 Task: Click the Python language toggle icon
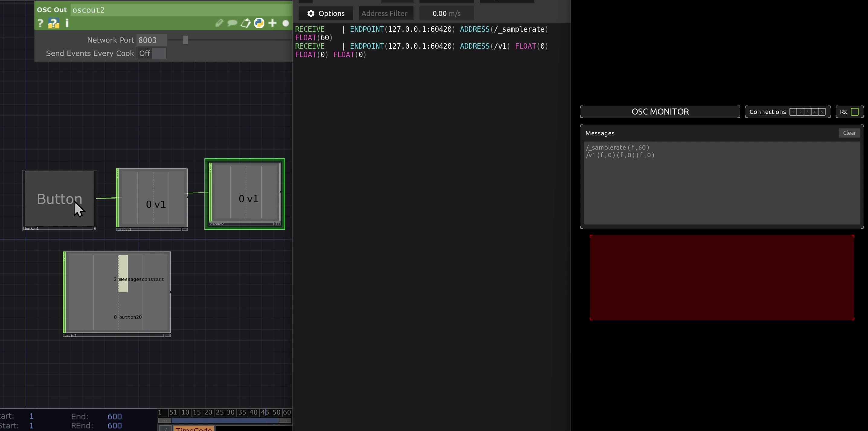[x=259, y=23]
